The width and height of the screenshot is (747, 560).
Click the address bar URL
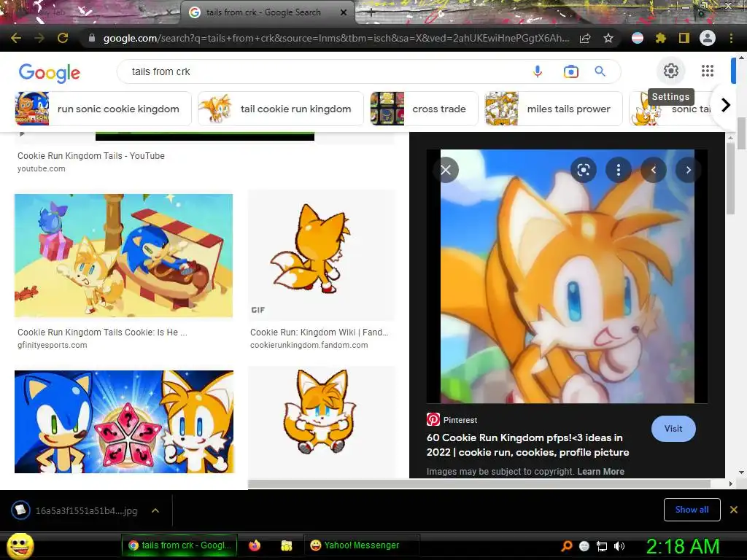(336, 38)
